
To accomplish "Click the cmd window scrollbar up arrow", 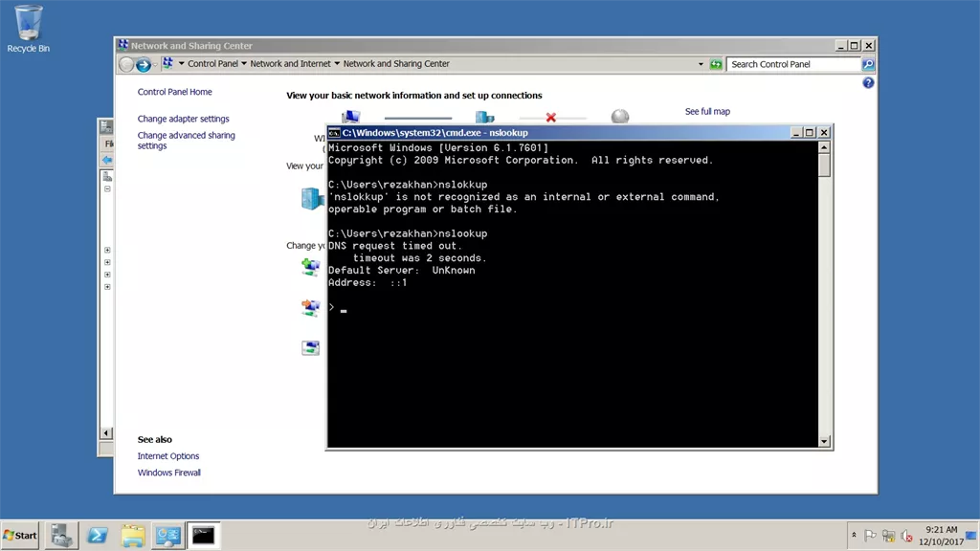I will (824, 147).
